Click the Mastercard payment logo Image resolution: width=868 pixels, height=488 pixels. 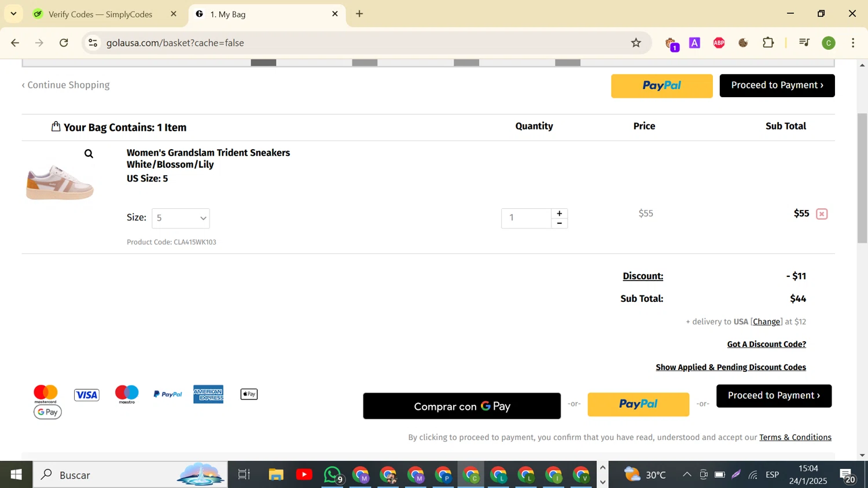[46, 394]
